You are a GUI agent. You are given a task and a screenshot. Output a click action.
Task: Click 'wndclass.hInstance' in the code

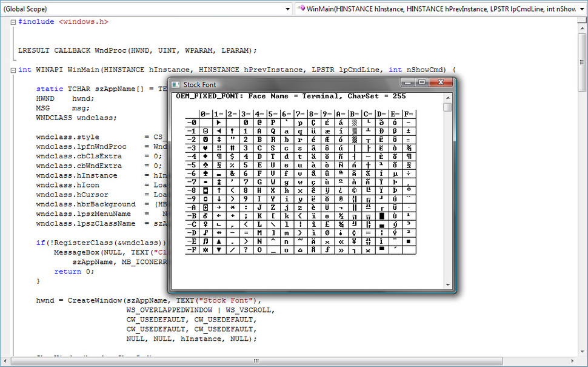pyautogui.click(x=76, y=176)
